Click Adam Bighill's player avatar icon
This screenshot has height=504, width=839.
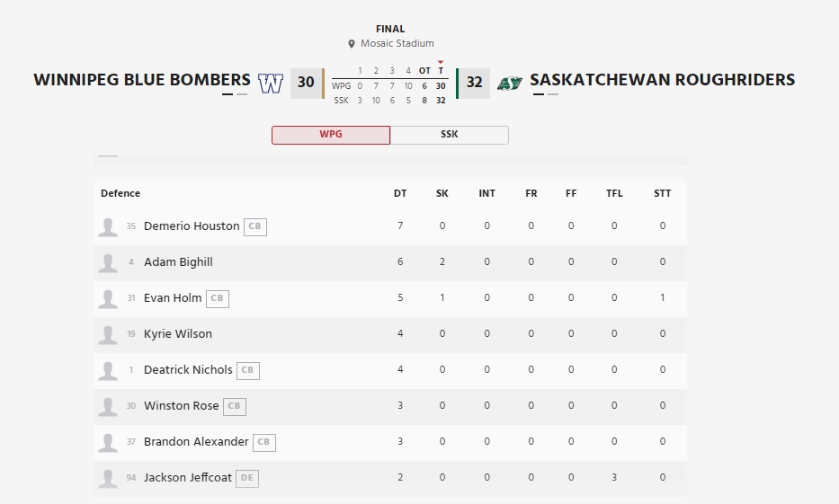[x=108, y=262]
